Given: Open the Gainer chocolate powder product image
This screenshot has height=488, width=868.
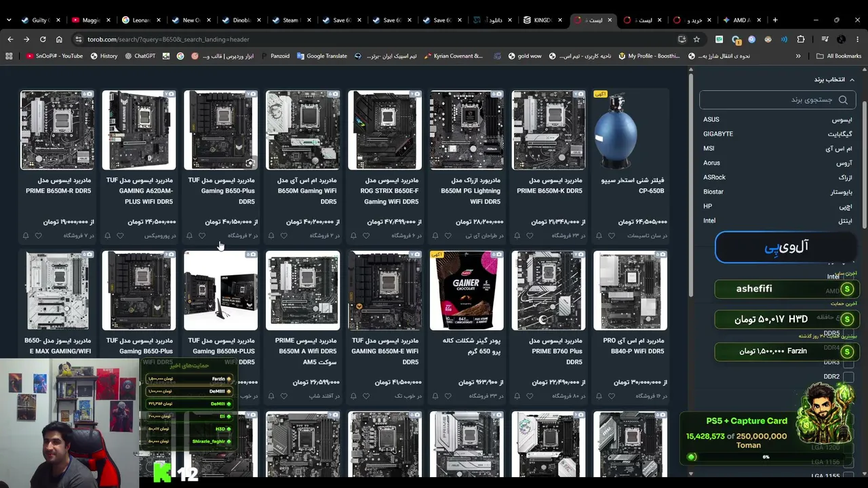Looking at the screenshot, I should 467,291.
